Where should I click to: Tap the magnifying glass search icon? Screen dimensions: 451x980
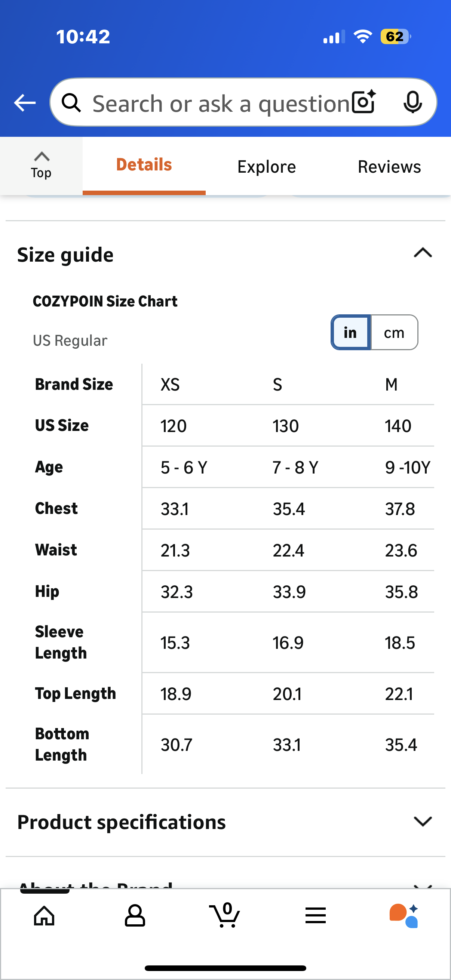pyautogui.click(x=71, y=102)
